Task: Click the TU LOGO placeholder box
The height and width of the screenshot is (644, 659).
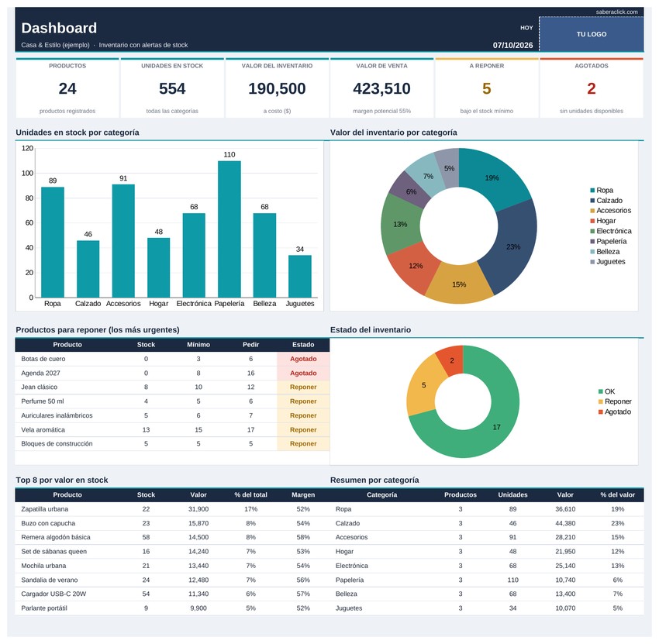Action: [591, 34]
